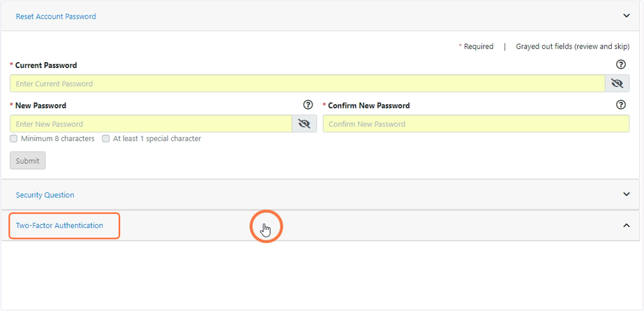Click the Grayed out fields note

[x=573, y=47]
